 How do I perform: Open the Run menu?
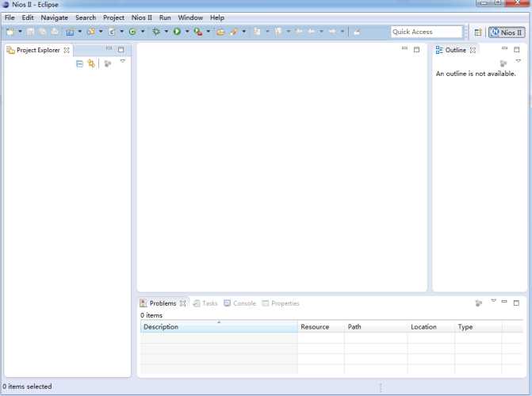tap(165, 17)
